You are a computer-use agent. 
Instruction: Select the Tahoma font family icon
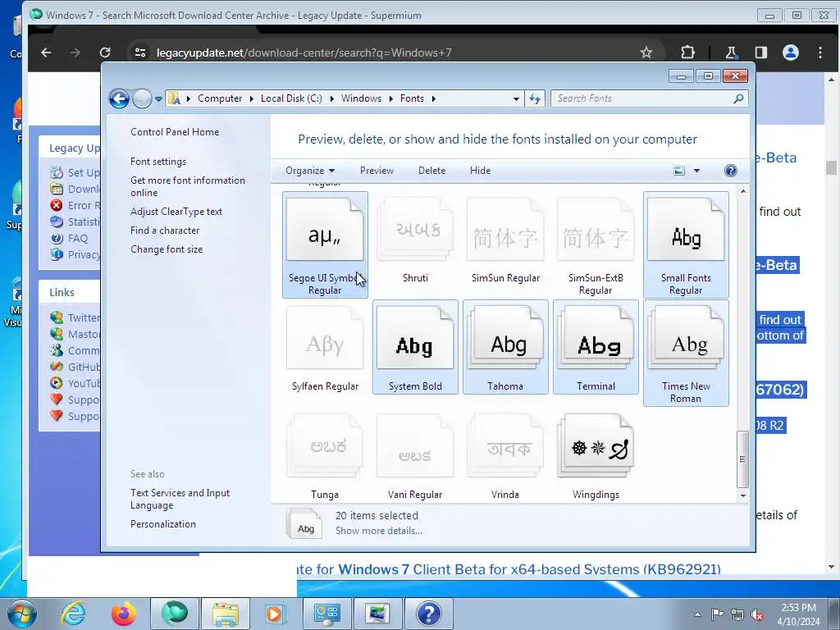coord(505,347)
